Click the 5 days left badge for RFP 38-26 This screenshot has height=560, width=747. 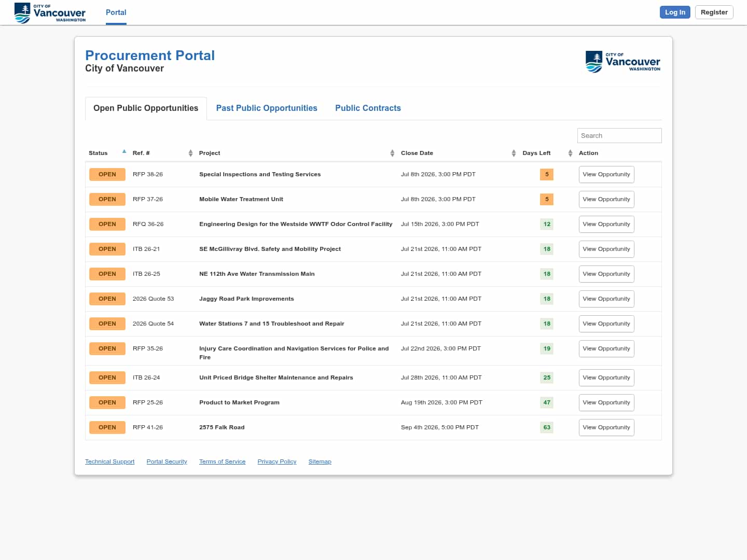click(547, 174)
